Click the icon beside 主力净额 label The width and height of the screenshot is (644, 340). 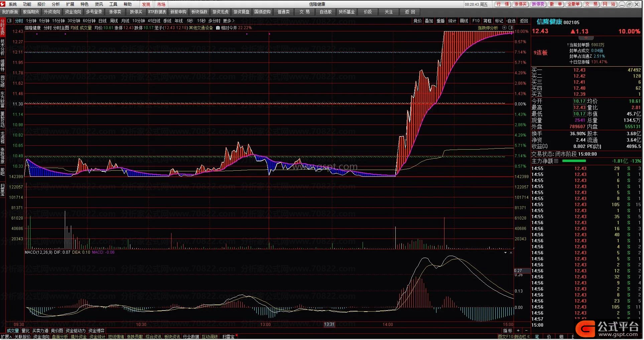(556, 161)
